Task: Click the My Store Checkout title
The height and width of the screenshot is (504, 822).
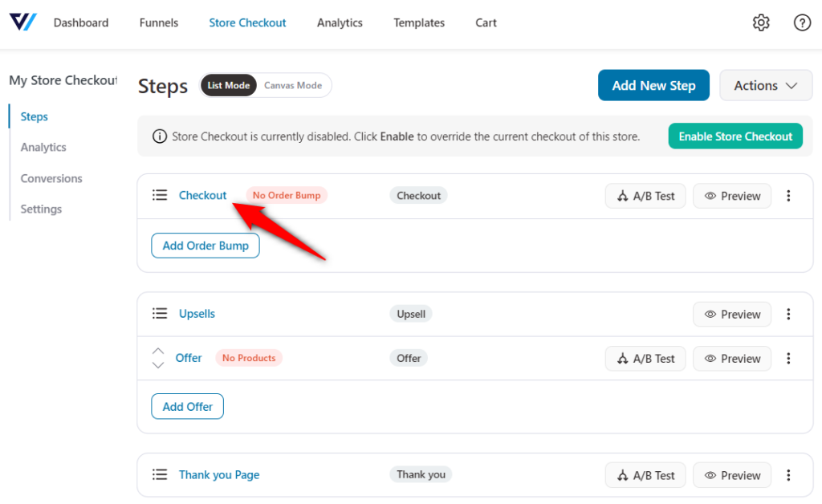Action: pos(63,80)
